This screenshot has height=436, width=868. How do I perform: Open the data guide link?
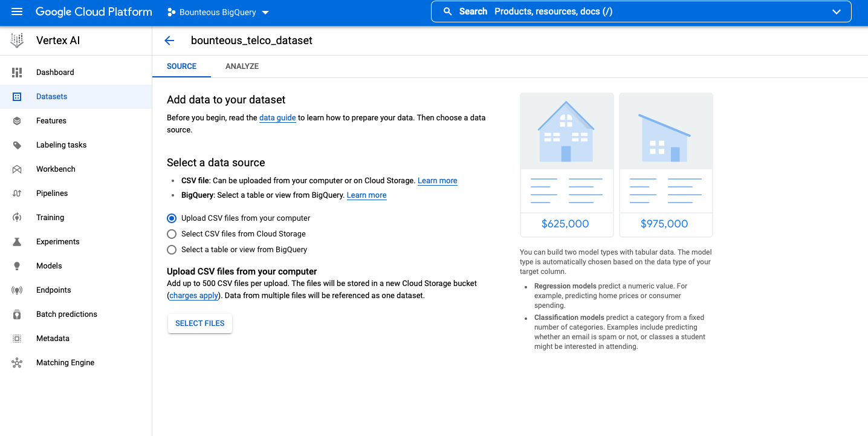point(277,118)
